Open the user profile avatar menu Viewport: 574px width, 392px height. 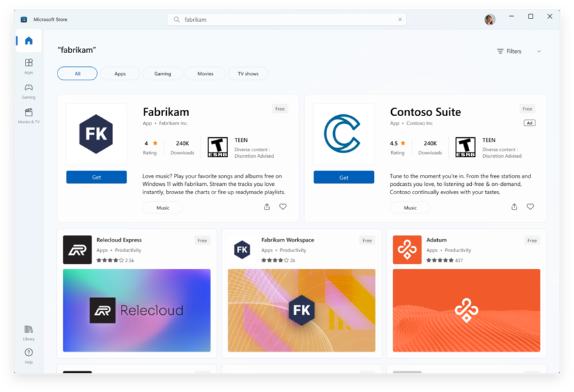tap(490, 19)
